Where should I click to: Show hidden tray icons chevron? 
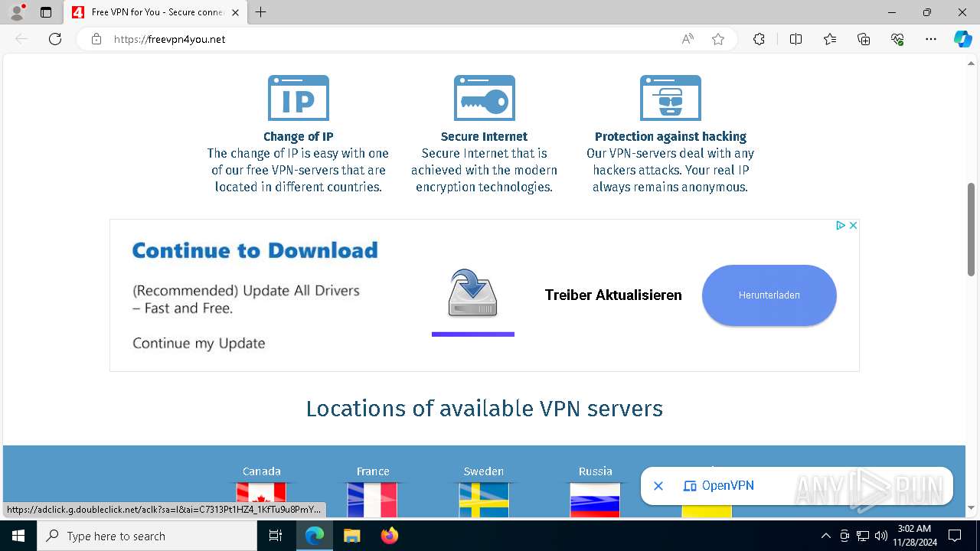coord(825,536)
